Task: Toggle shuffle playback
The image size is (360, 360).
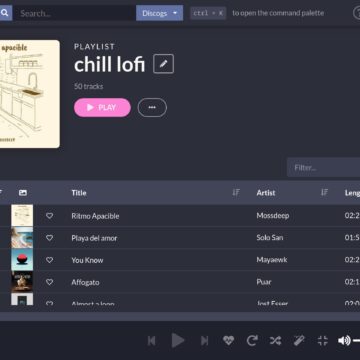Action: coord(275,341)
